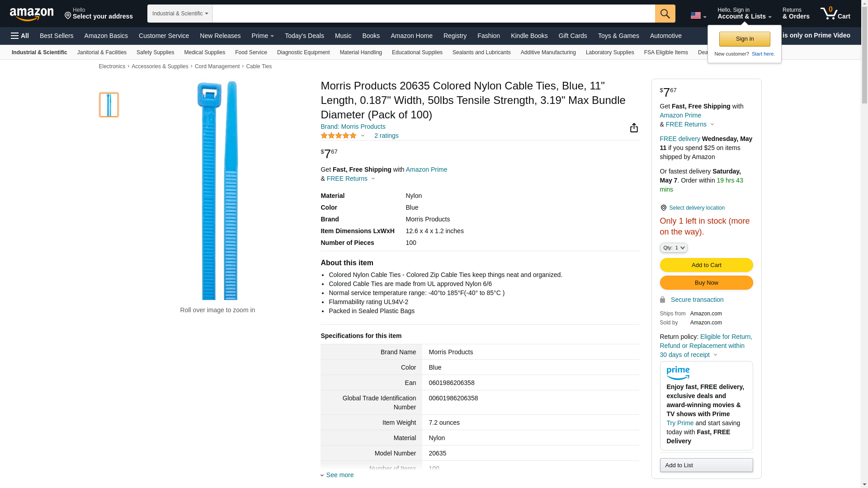Open Today's Deals menu item
The image size is (868, 488).
[304, 36]
